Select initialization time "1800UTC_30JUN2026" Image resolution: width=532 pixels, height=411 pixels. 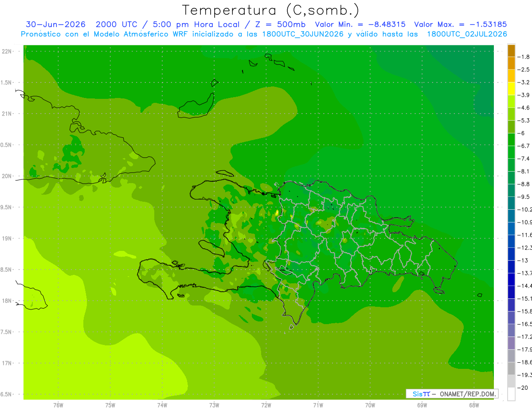(302, 34)
